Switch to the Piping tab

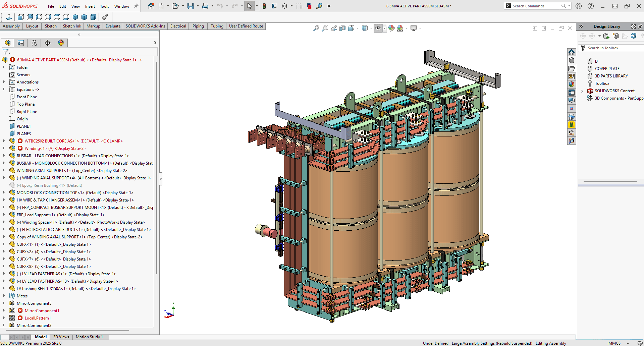(198, 26)
